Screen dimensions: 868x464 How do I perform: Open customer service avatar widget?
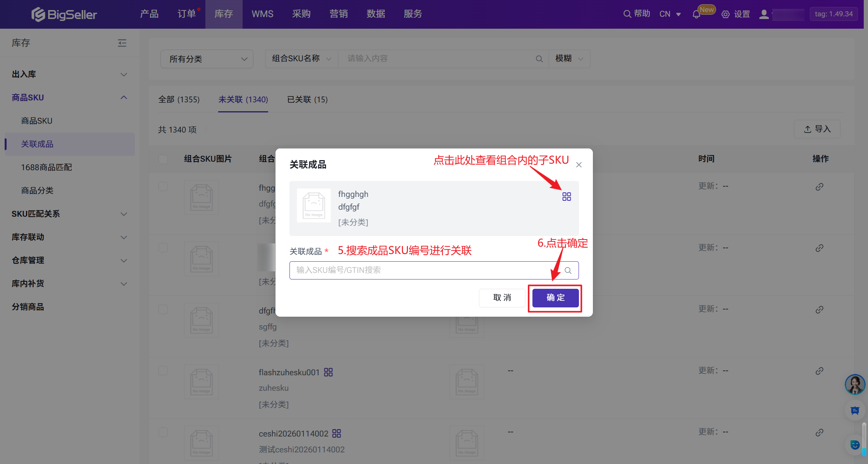click(854, 384)
